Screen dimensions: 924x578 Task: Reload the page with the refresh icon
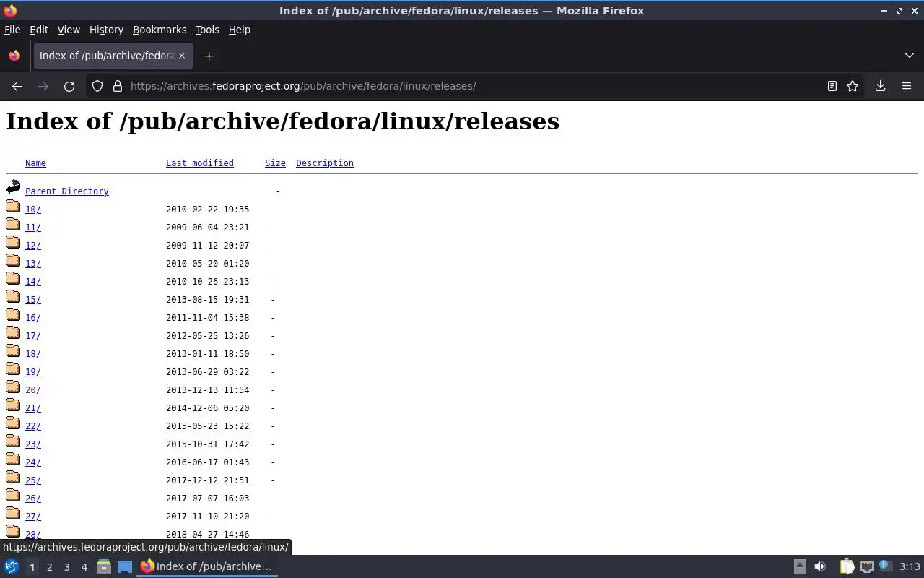coord(69,86)
